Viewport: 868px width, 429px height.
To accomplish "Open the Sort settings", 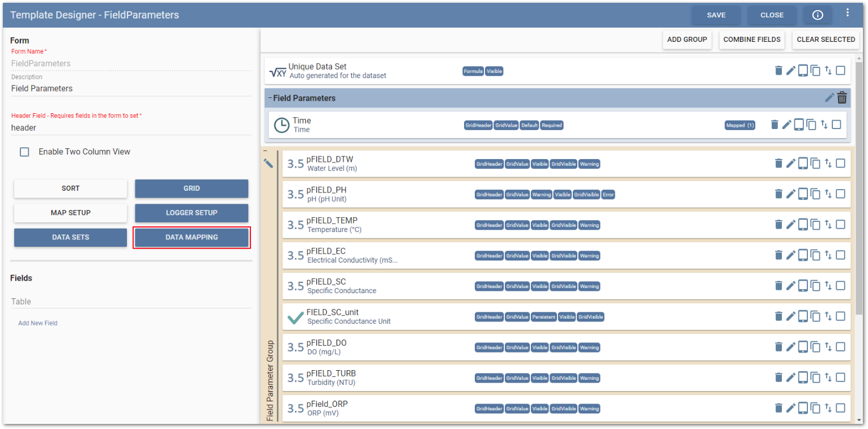I will (x=71, y=188).
